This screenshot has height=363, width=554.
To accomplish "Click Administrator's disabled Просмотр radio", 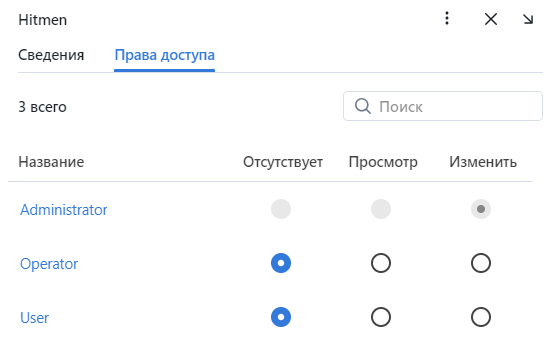I will (381, 209).
